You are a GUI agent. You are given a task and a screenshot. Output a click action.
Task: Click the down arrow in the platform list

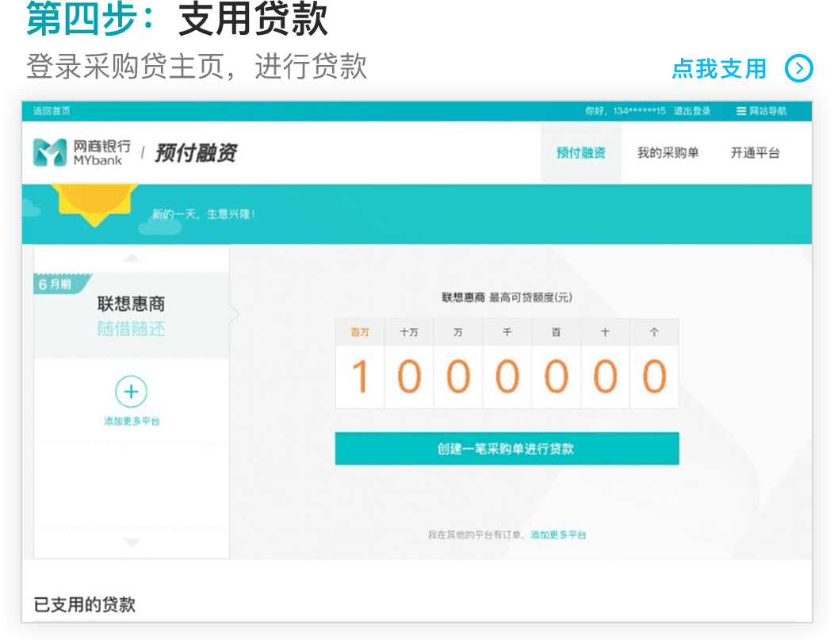coord(132,542)
